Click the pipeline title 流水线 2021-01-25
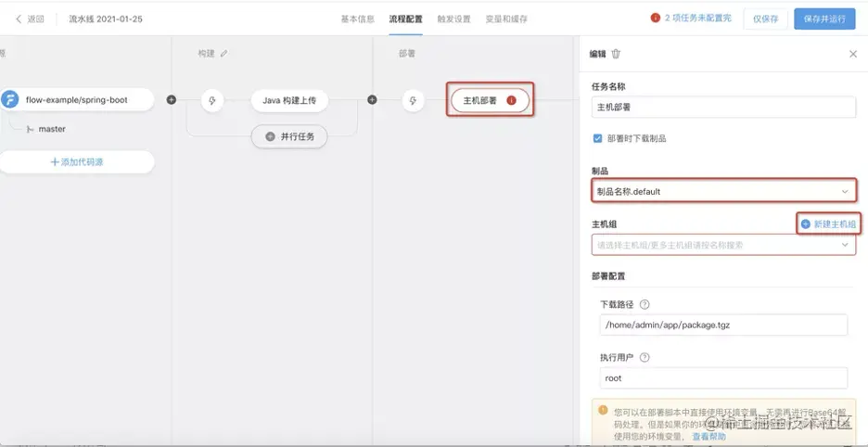Screen dimensions: 868x447 pyautogui.click(x=106, y=19)
